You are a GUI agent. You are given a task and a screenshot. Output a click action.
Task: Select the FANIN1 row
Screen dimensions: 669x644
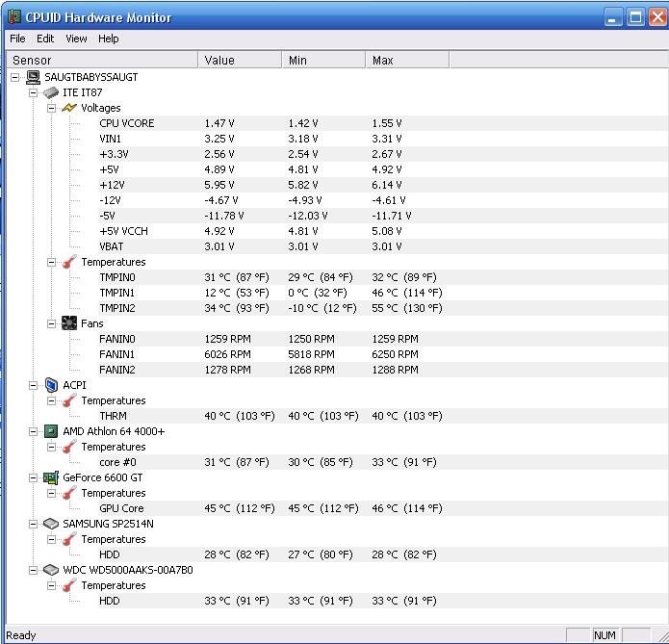click(383, 354)
